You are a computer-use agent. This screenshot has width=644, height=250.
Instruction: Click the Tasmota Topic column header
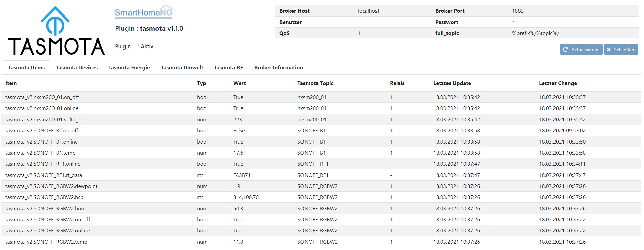(x=315, y=83)
